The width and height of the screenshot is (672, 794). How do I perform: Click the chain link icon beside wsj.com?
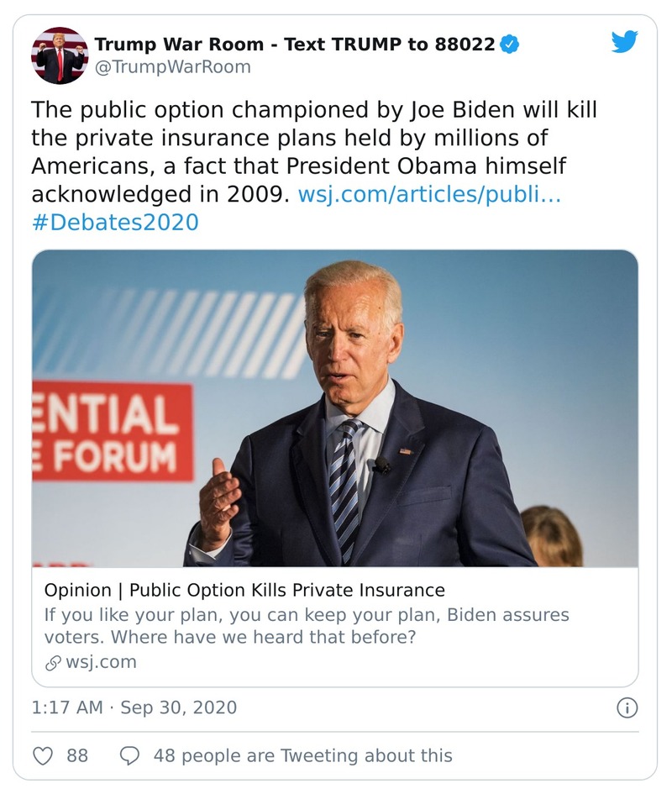coord(52,662)
